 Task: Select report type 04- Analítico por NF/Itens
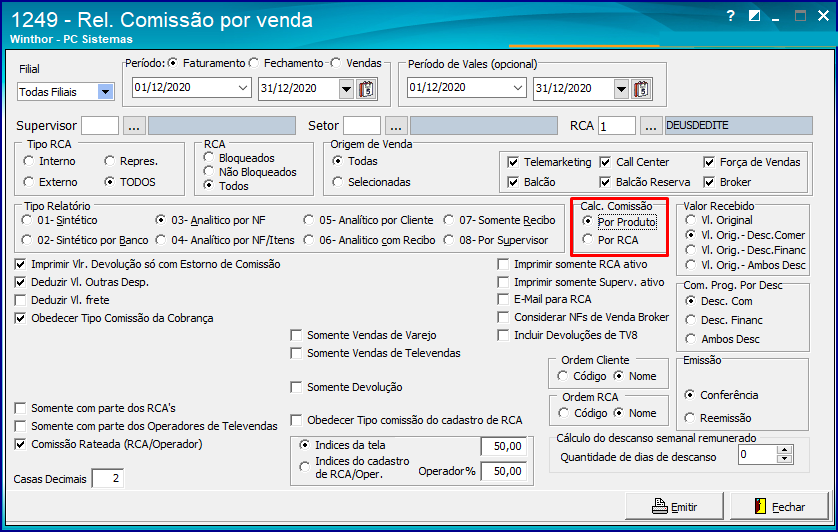coord(160,240)
